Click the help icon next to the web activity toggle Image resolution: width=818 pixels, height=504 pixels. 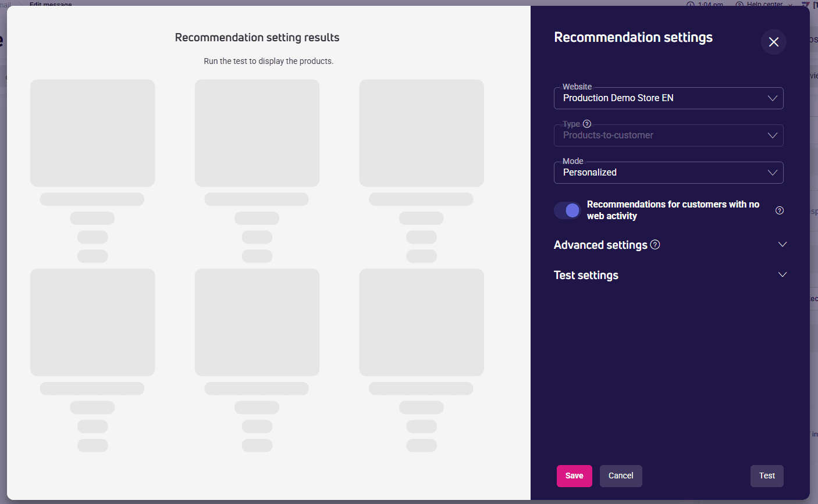coord(780,210)
